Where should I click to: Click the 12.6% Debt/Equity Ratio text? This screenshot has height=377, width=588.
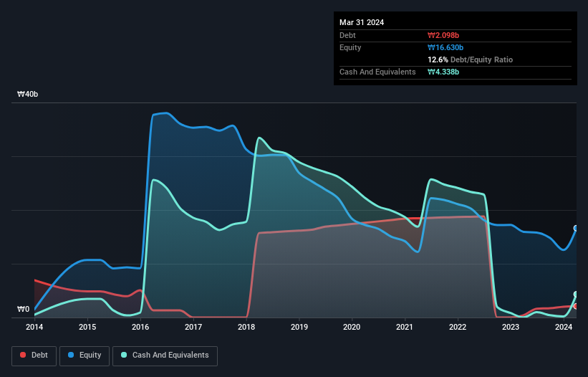(471, 59)
